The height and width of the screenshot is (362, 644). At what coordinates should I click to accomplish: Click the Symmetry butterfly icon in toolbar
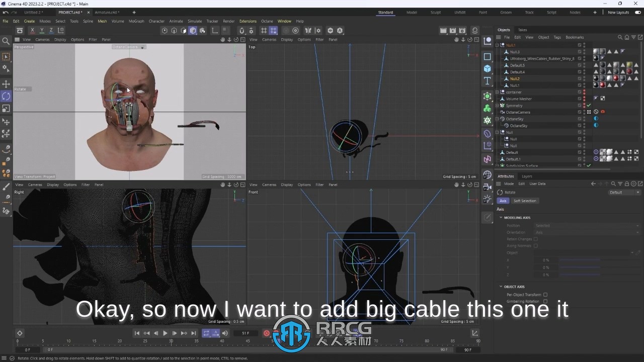308,31
